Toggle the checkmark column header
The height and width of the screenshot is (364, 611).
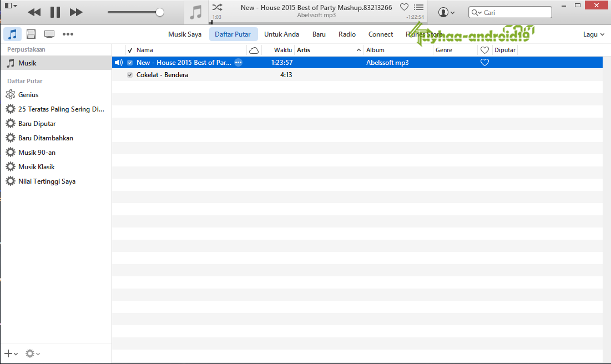[130, 50]
